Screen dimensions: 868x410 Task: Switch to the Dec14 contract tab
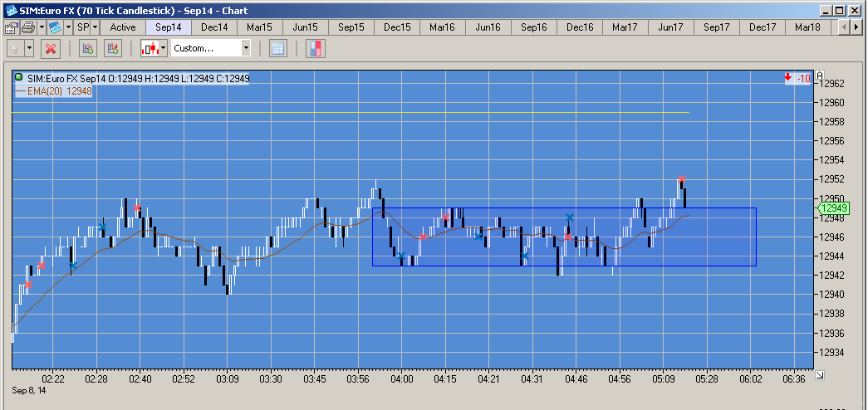(214, 27)
